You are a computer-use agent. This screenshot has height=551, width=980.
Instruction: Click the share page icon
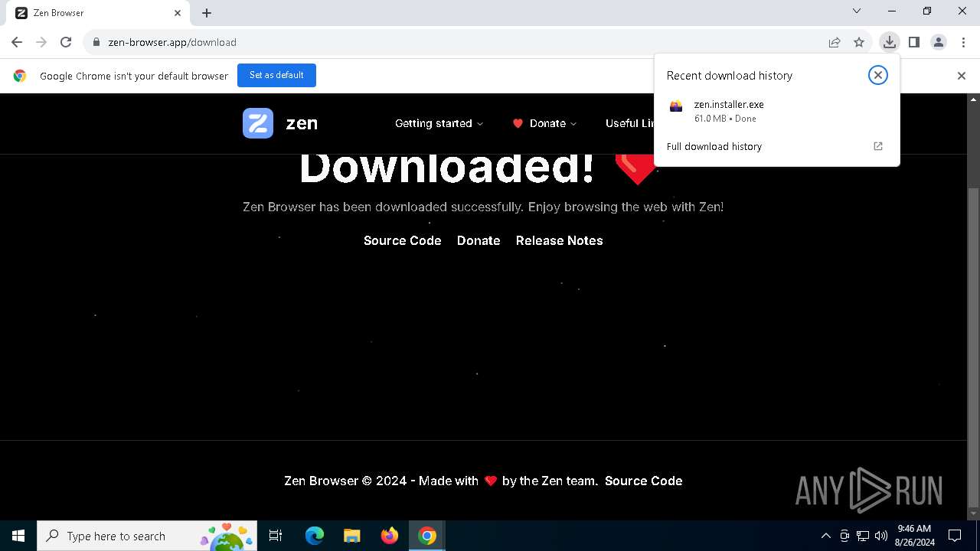tap(835, 42)
